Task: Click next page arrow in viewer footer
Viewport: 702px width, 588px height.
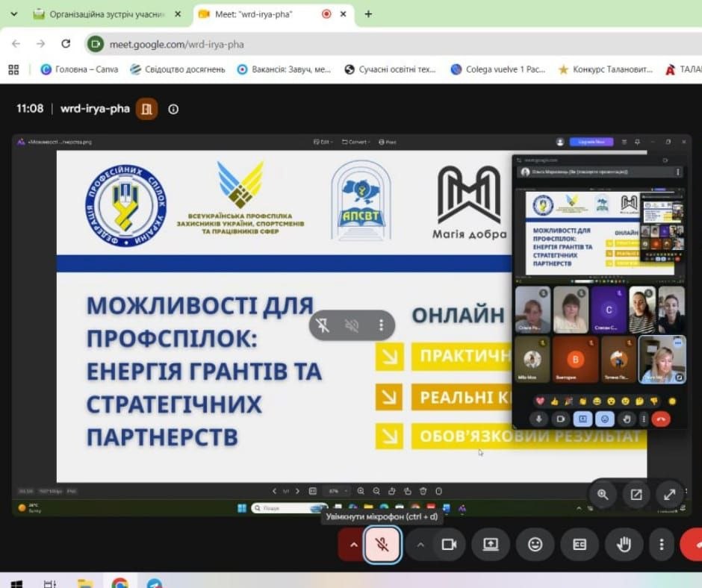Action: pos(297,491)
